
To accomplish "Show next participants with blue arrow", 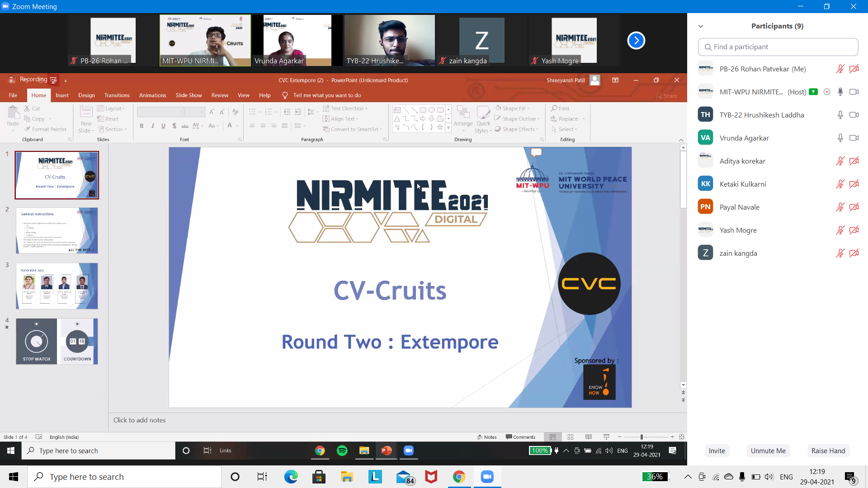I will point(636,41).
